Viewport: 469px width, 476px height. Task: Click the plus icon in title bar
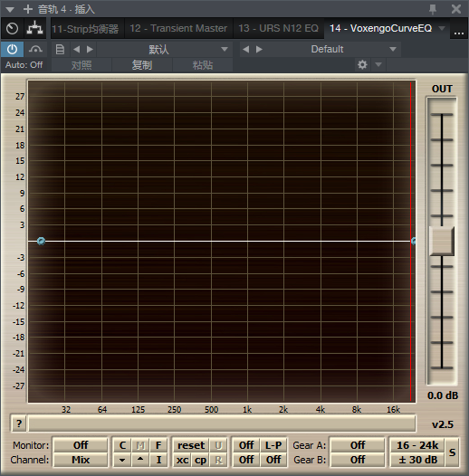coord(28,9)
